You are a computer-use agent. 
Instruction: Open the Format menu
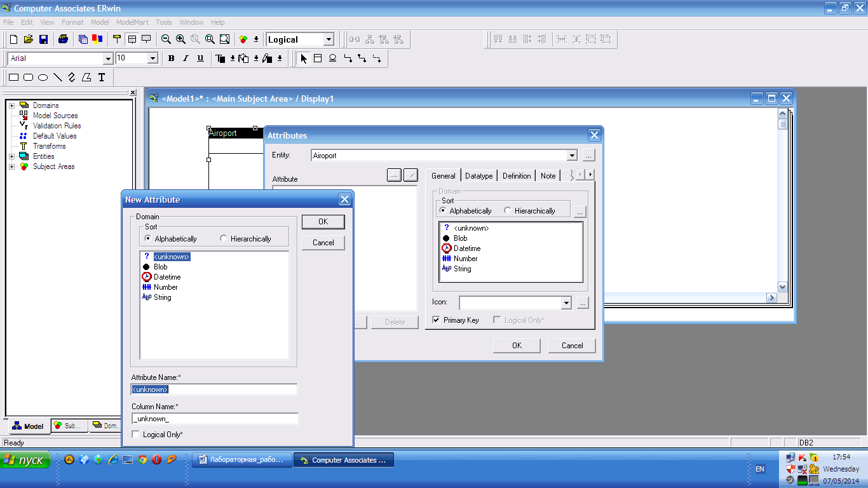72,22
